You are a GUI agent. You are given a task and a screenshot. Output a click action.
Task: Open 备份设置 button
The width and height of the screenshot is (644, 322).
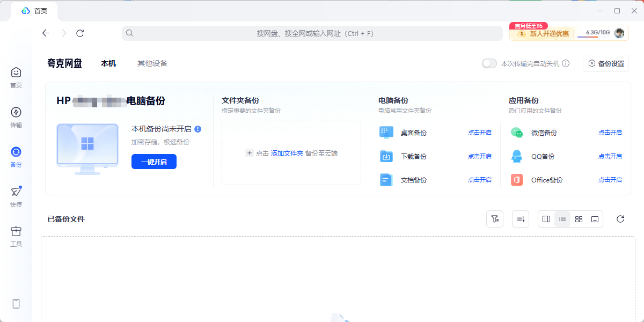pyautogui.click(x=606, y=63)
